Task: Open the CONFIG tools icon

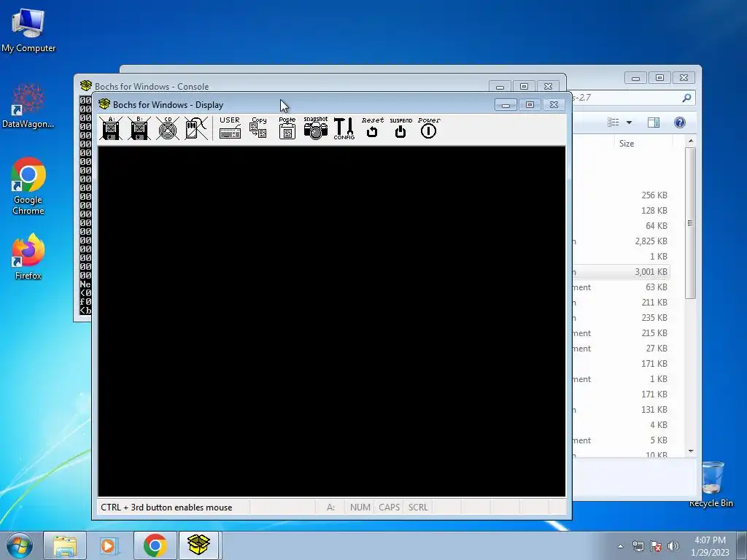Action: [344, 128]
